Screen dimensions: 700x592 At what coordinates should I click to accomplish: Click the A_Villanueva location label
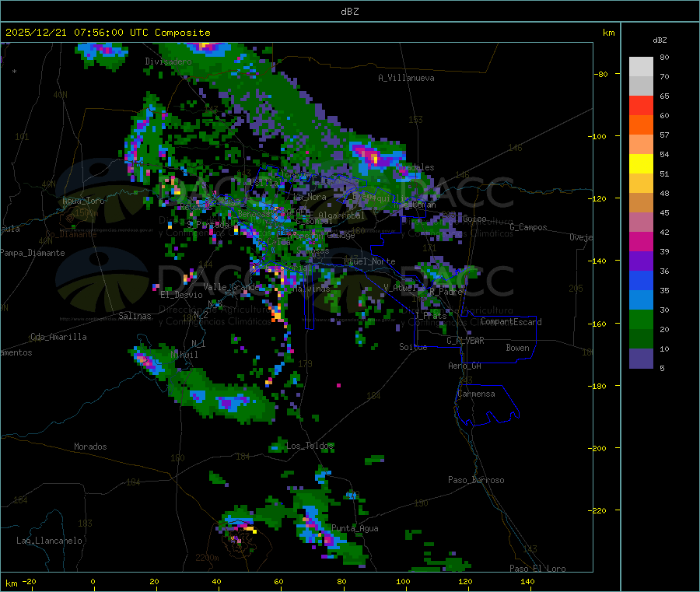coord(406,78)
